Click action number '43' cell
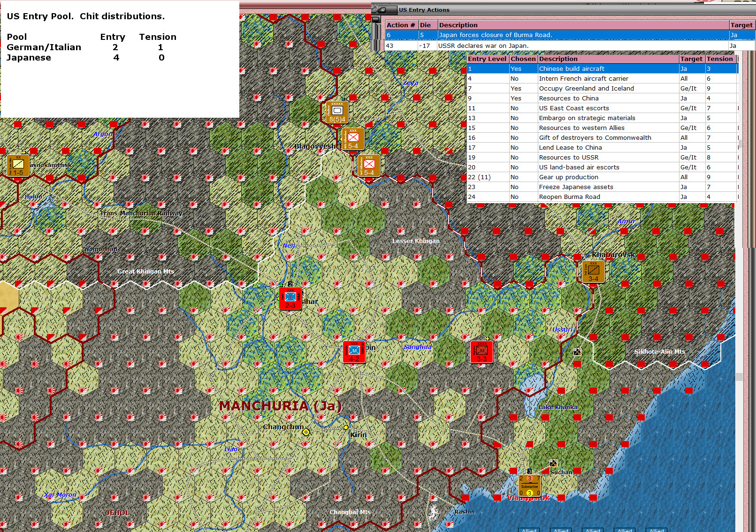756x532 pixels. [x=402, y=46]
